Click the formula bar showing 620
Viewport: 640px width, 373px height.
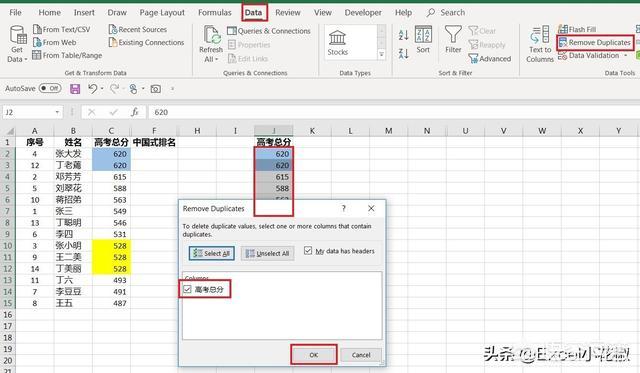[x=394, y=112]
